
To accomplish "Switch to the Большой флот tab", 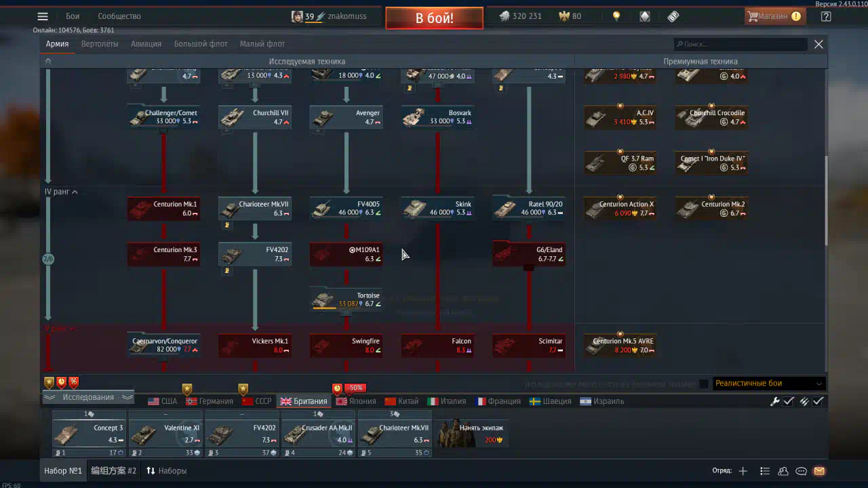I will (201, 44).
